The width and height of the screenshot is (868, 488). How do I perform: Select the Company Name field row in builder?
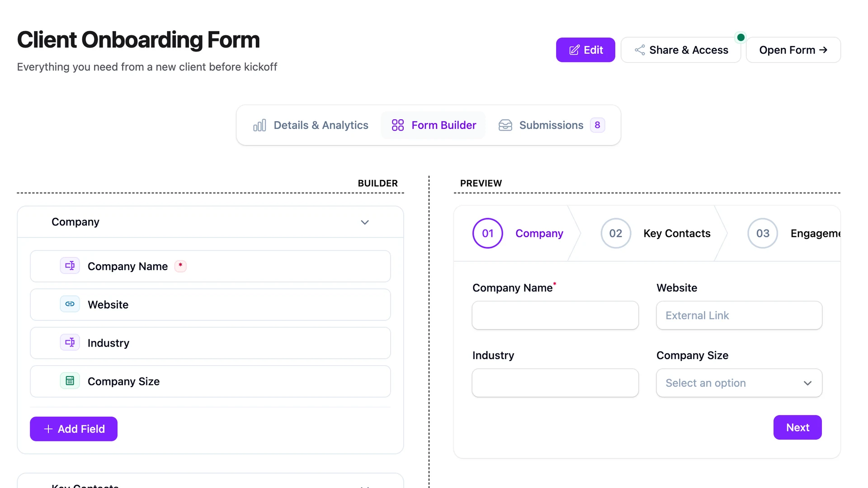pyautogui.click(x=210, y=266)
